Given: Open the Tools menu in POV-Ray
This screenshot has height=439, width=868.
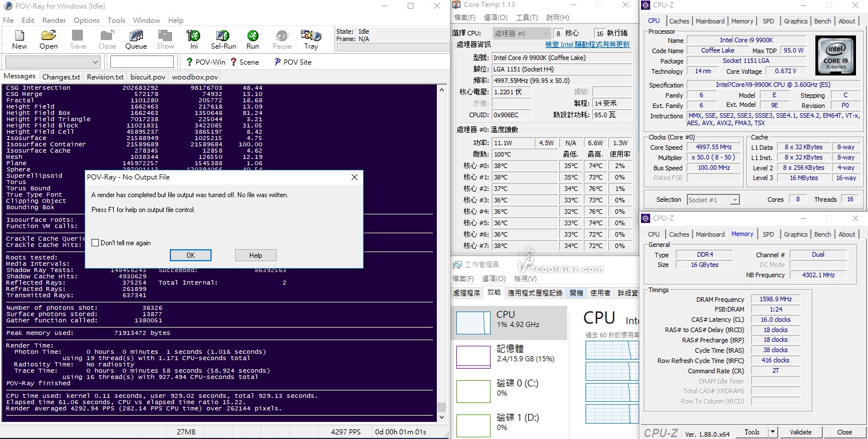Looking at the screenshot, I should (x=117, y=20).
